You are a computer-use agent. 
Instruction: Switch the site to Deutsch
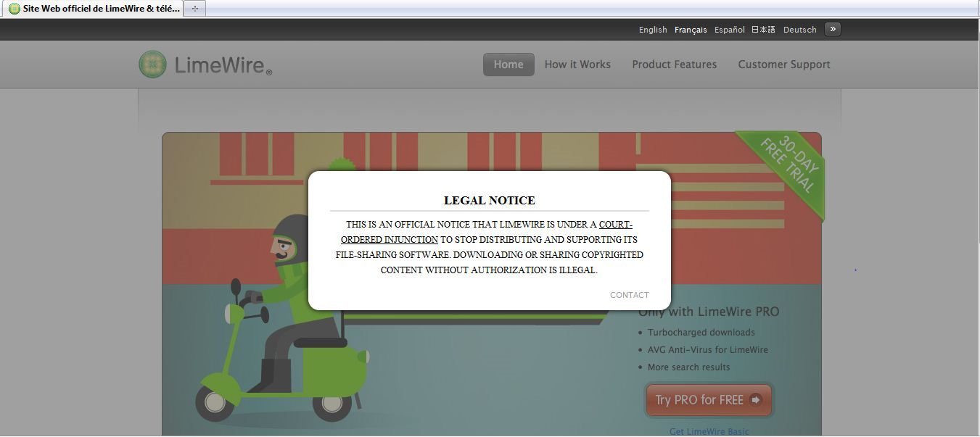tap(799, 30)
